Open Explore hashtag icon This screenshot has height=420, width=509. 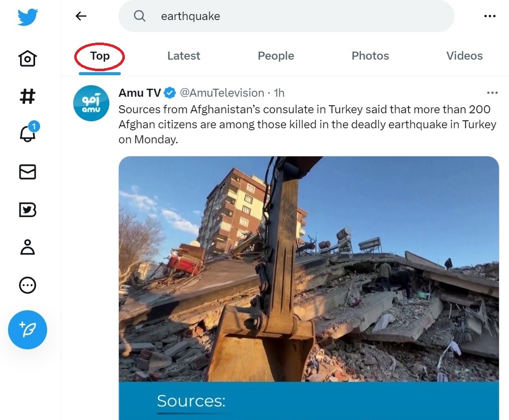click(x=28, y=96)
